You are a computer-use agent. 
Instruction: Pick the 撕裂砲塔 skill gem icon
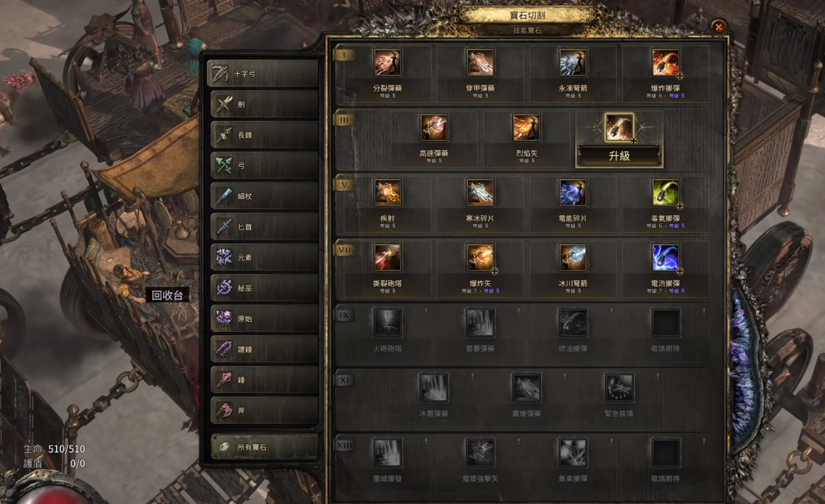pyautogui.click(x=387, y=258)
